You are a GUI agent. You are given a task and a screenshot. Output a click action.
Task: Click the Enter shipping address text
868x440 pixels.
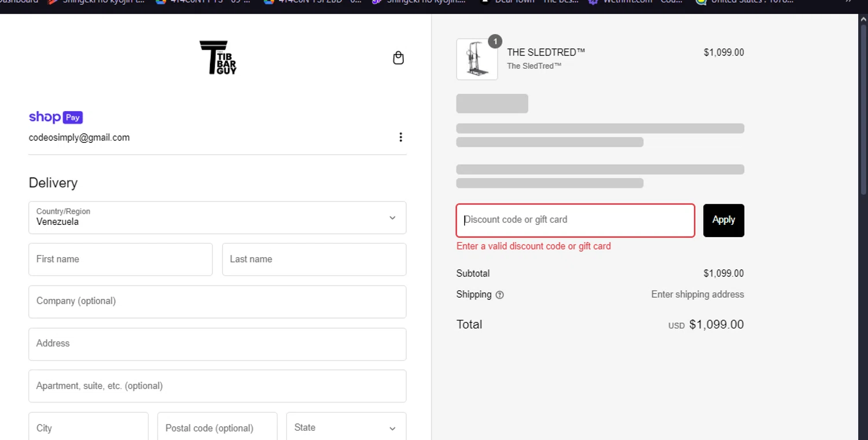(x=697, y=294)
